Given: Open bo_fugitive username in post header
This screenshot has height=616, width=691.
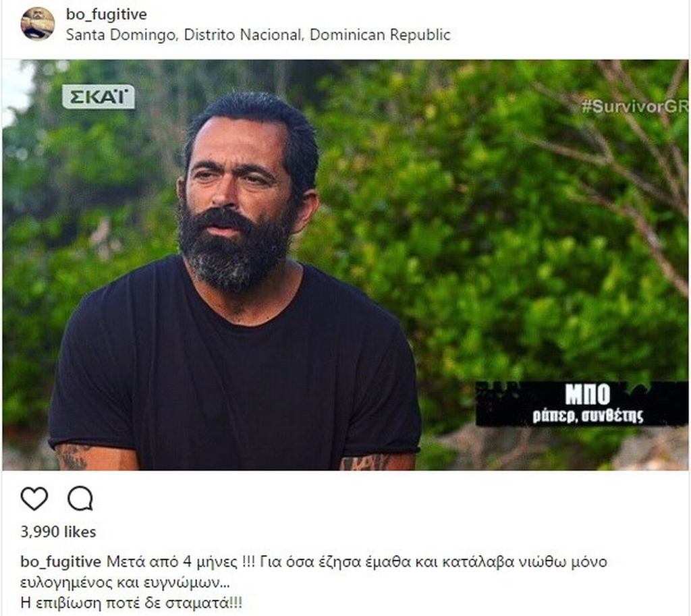Looking at the screenshot, I should coord(106,14).
